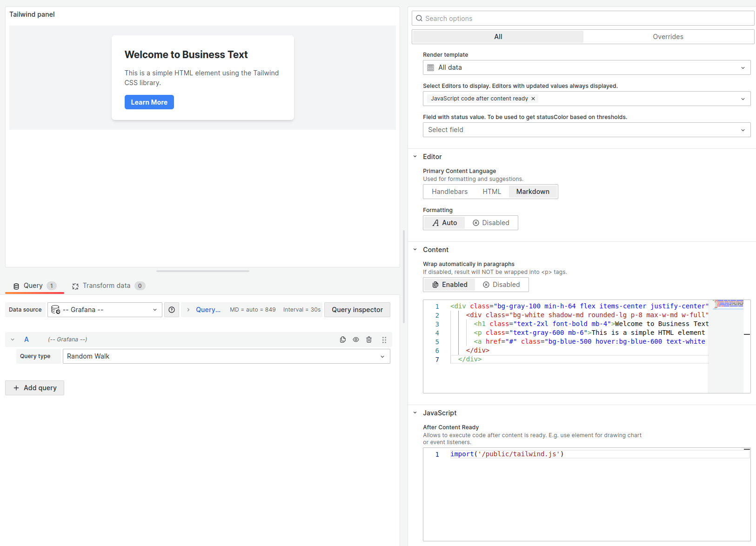This screenshot has height=546, width=756.
Task: Open the Select field dropdown
Action: 586,129
